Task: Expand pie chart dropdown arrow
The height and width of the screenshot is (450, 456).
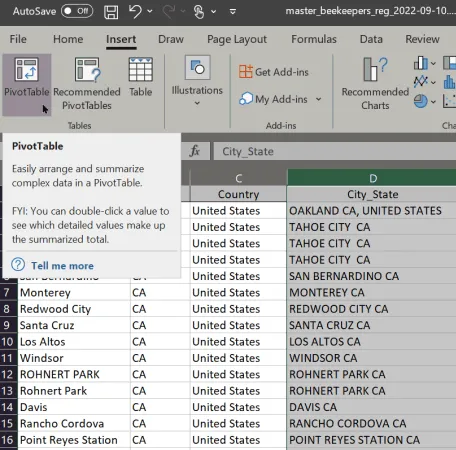Action: point(433,102)
